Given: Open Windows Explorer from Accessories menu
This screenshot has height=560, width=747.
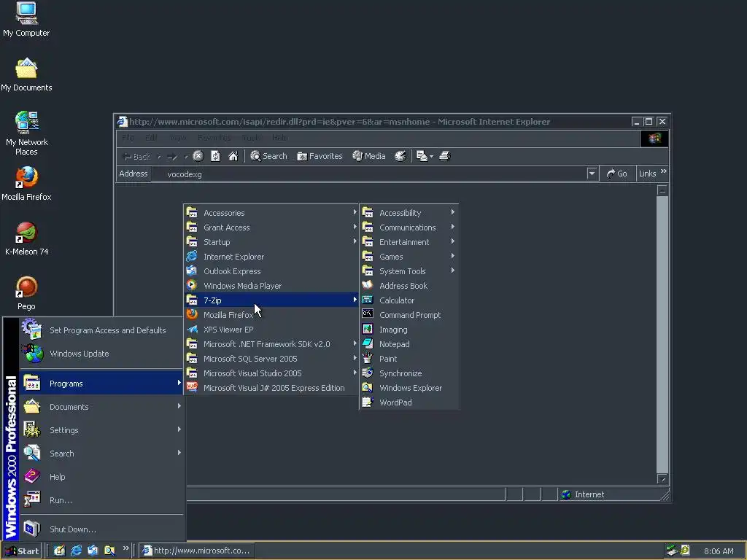Looking at the screenshot, I should [409, 388].
